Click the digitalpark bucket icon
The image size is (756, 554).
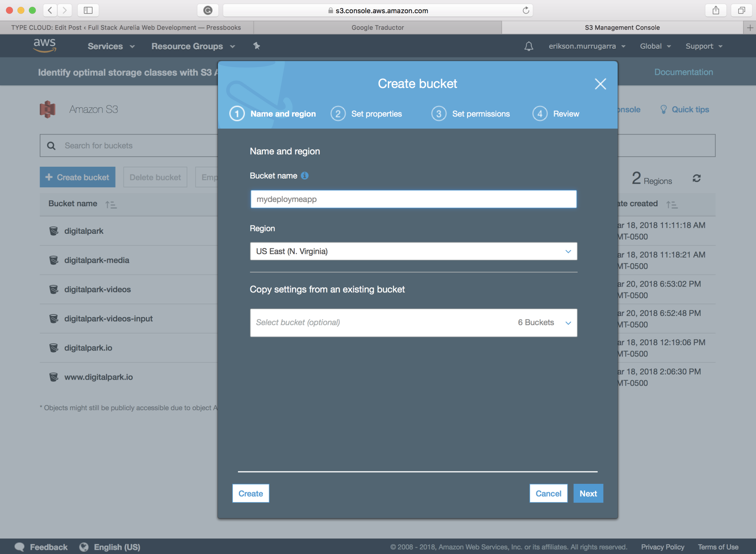(54, 231)
